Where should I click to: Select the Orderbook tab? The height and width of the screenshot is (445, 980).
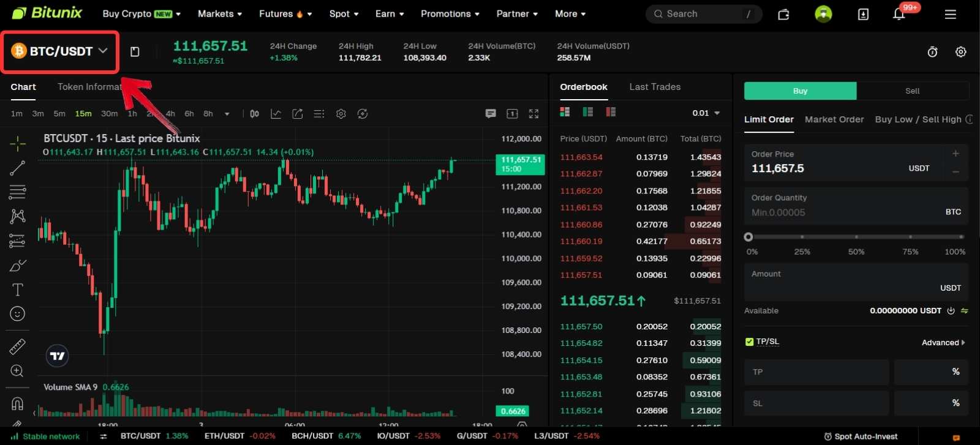(x=584, y=87)
